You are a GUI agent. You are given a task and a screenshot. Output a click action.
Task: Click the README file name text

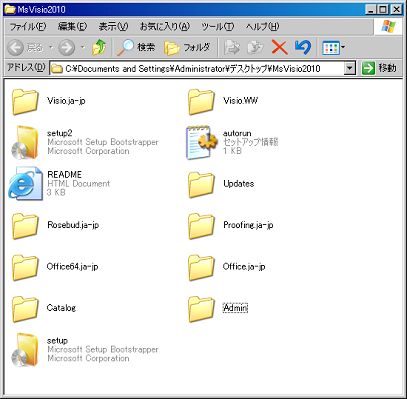(64, 175)
